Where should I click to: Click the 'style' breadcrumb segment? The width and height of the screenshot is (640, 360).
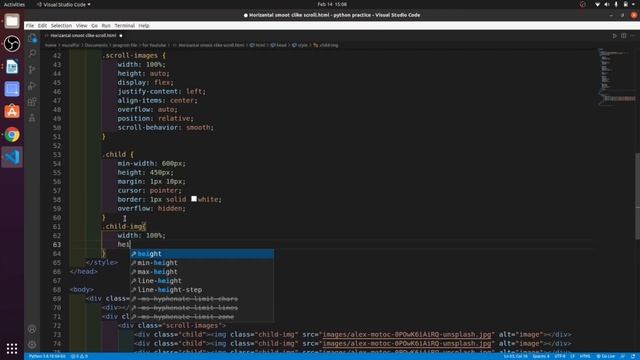(x=302, y=45)
